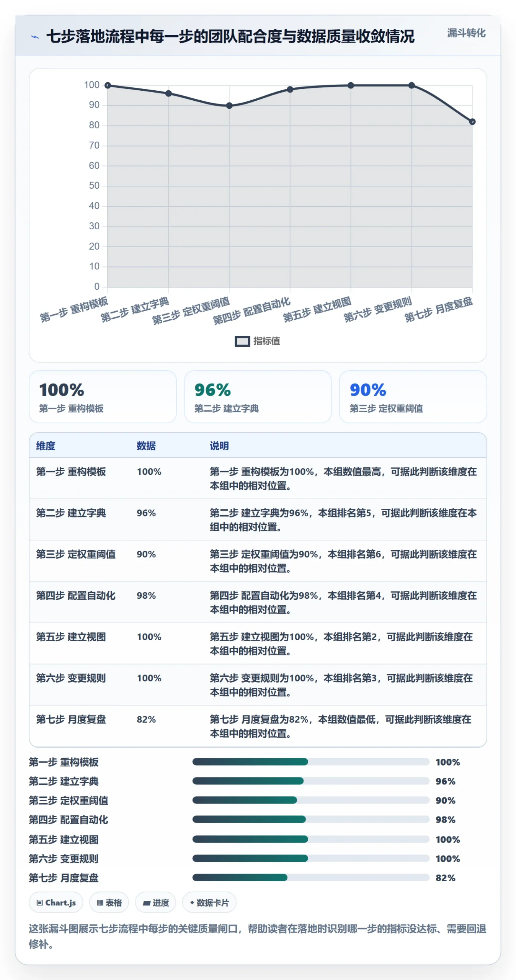Click the 90% value in table

(146, 554)
